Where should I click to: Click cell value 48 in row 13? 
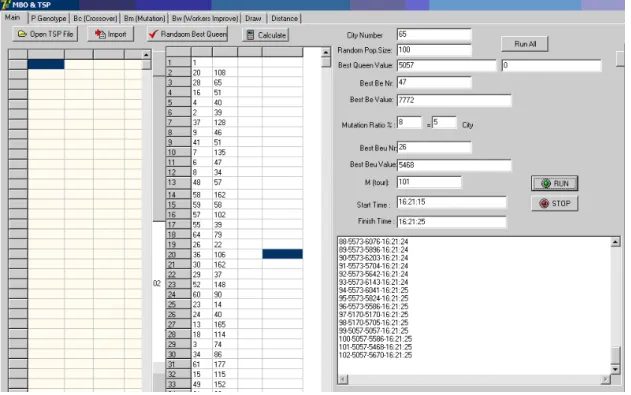tap(196, 182)
